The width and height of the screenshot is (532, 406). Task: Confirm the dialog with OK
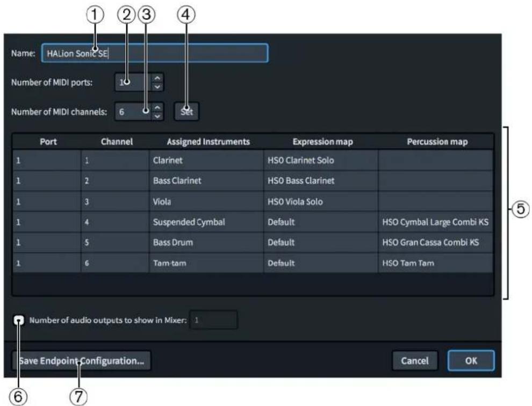[x=471, y=360]
